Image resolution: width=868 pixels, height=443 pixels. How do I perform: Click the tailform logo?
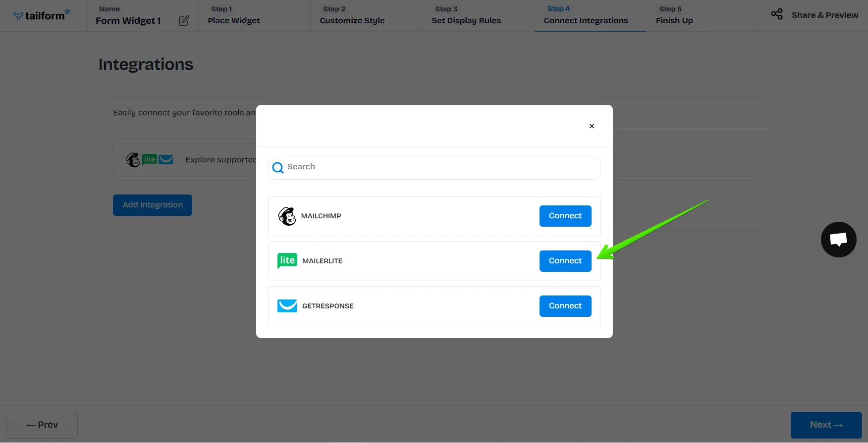coord(42,15)
